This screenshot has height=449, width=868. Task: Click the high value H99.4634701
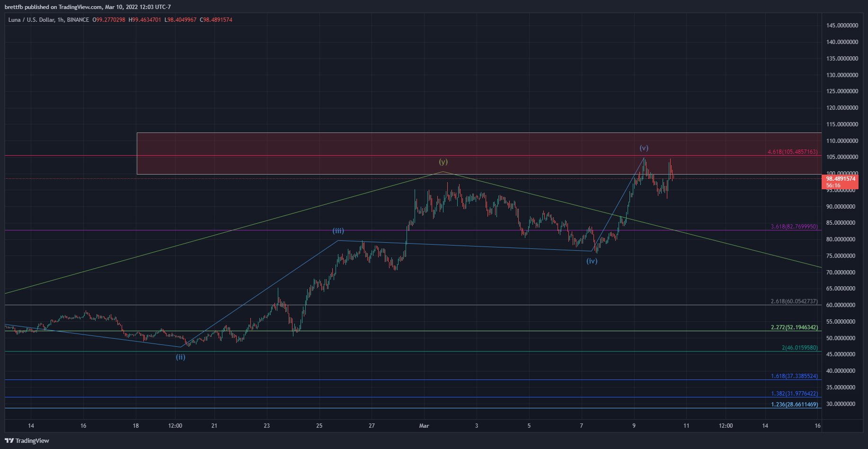point(145,20)
